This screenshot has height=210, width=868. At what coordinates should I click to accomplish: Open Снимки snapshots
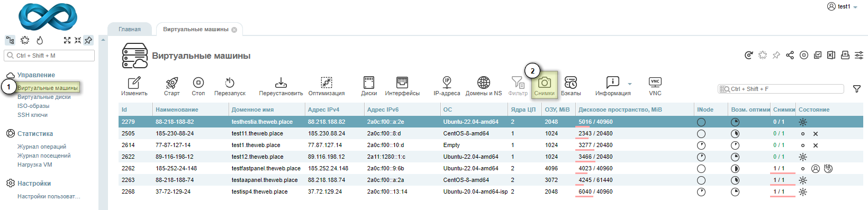pyautogui.click(x=544, y=85)
